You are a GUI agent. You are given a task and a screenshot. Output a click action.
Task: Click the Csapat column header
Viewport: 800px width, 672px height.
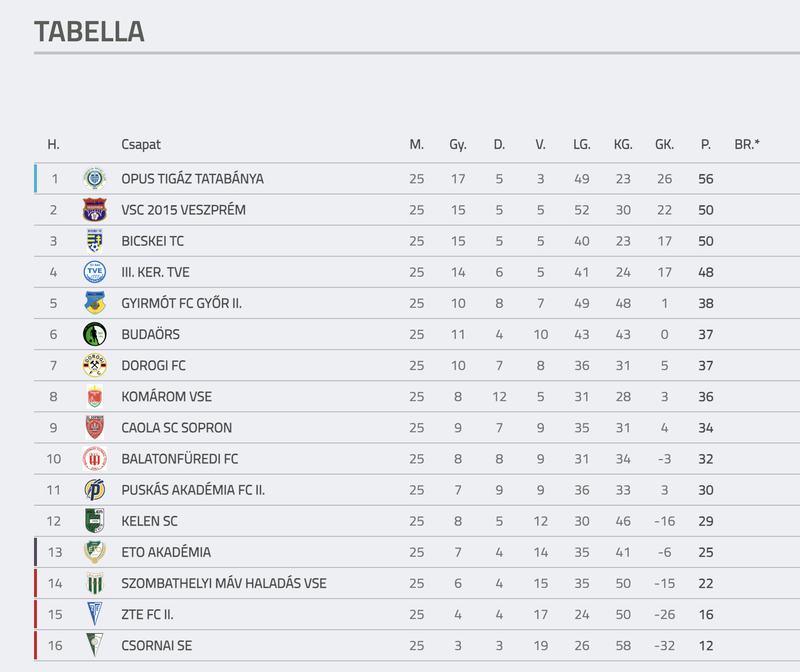pyautogui.click(x=141, y=144)
